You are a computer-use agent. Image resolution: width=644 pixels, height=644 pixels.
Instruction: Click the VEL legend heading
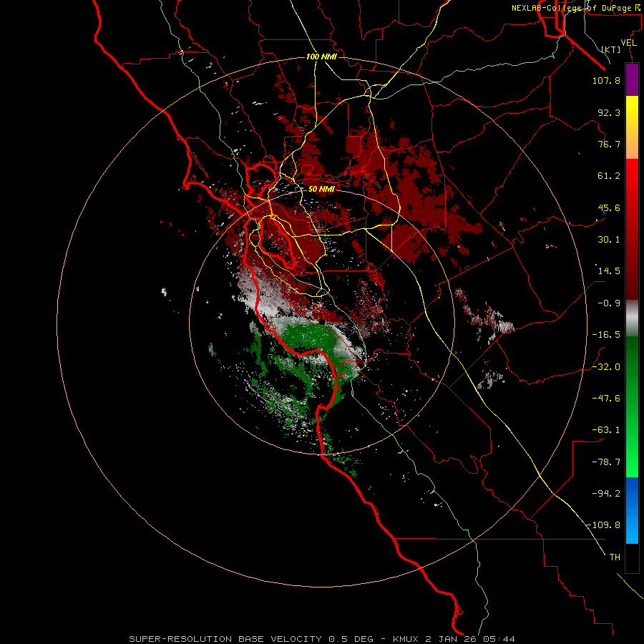tap(628, 43)
